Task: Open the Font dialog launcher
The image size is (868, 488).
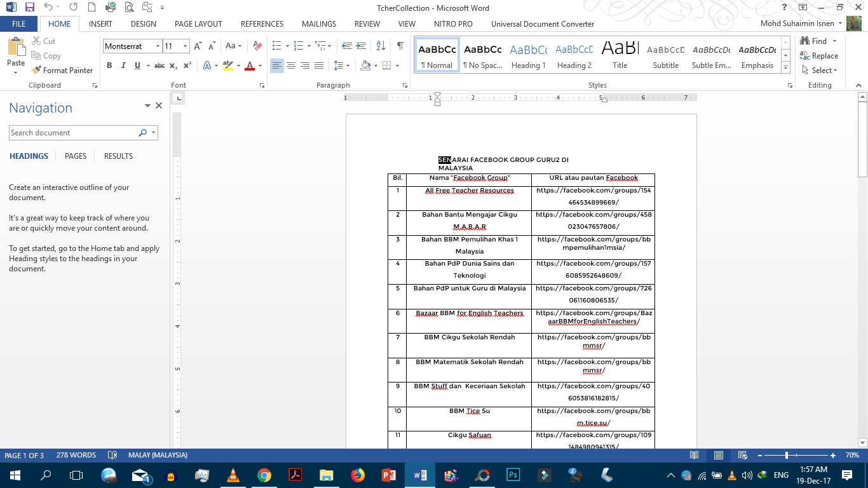Action: (x=262, y=85)
